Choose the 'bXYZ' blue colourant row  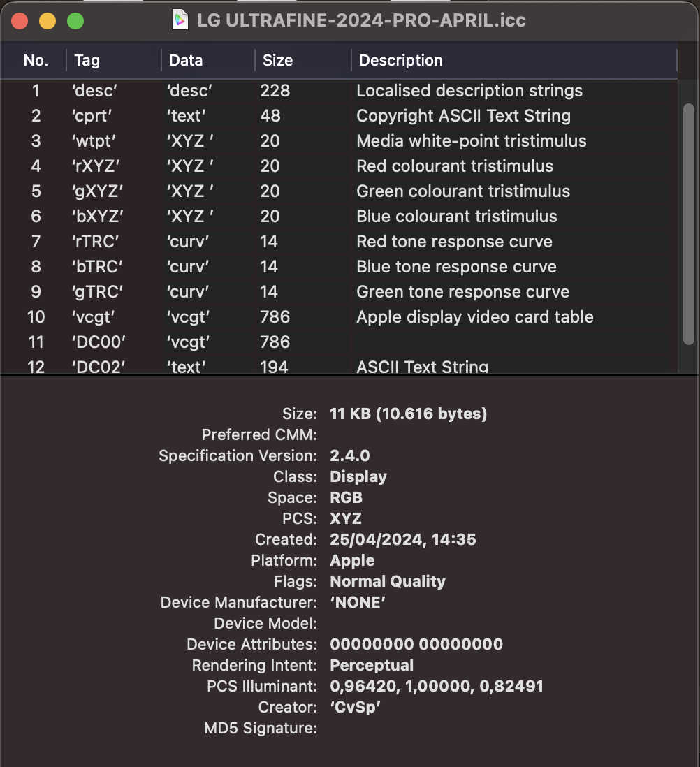coord(335,217)
